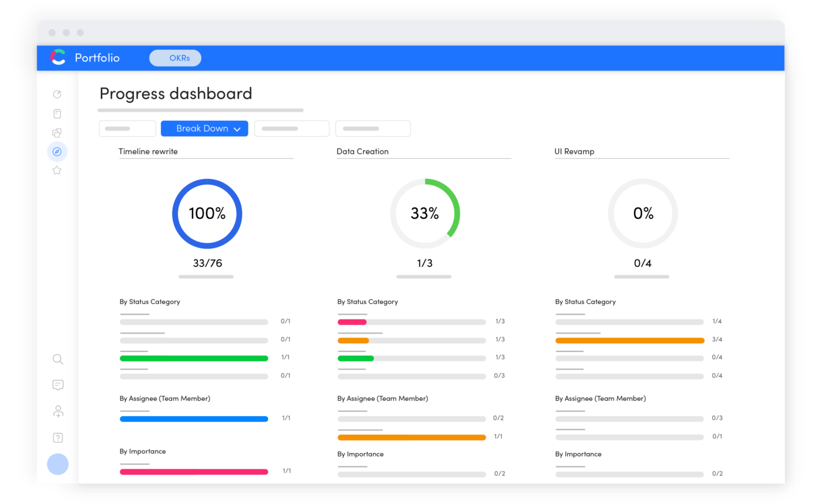The width and height of the screenshot is (822, 504).
Task: Open the dashboard speedometer icon in sidebar
Action: coord(57,94)
